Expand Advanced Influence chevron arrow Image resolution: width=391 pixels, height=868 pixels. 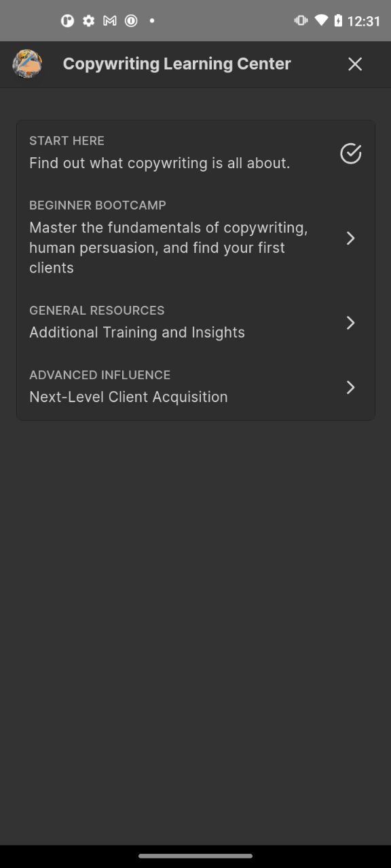(x=350, y=387)
